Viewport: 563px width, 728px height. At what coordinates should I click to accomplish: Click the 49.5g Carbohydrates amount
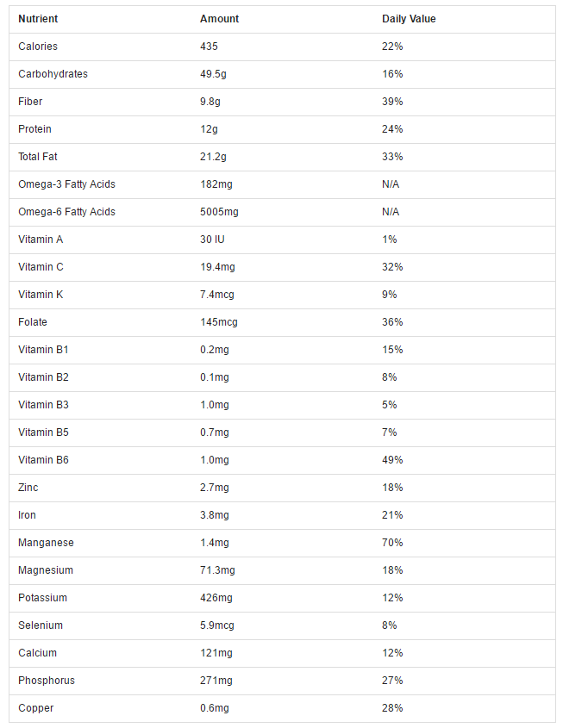213,74
